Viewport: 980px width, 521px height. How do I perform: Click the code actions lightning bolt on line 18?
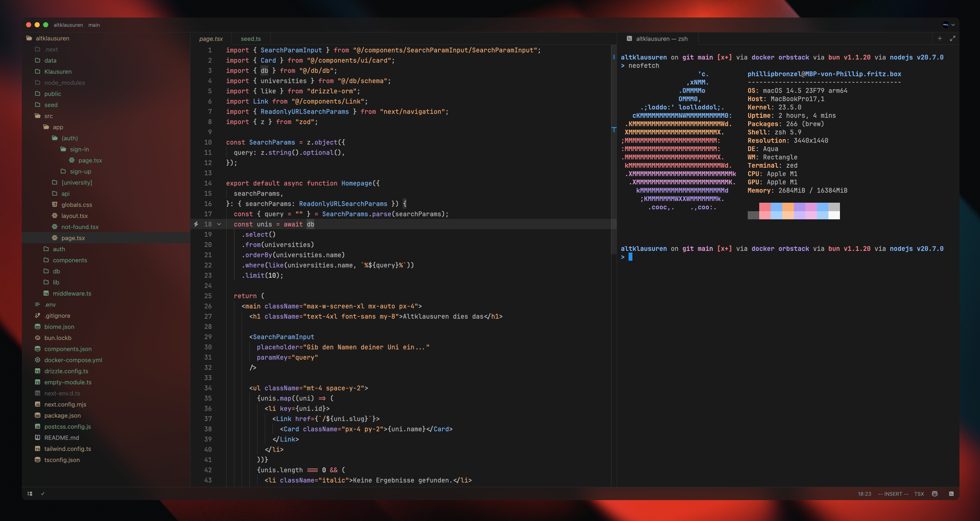coord(196,224)
